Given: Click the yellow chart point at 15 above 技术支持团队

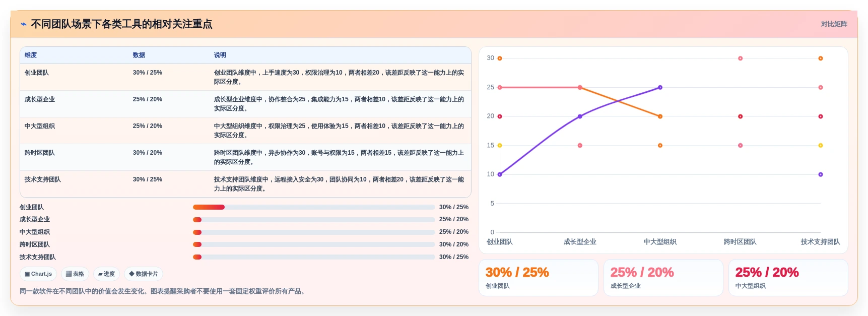Looking at the screenshot, I should click(x=821, y=146).
